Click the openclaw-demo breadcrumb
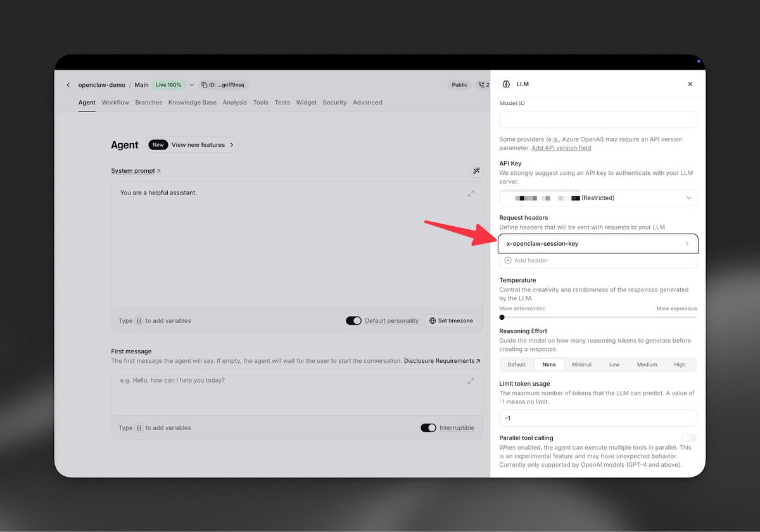This screenshot has height=532, width=760. (x=101, y=85)
